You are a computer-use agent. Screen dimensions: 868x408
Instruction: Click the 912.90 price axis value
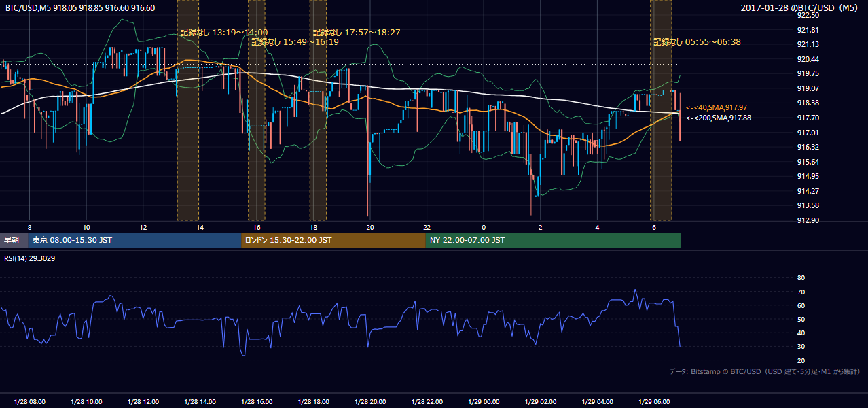point(808,220)
